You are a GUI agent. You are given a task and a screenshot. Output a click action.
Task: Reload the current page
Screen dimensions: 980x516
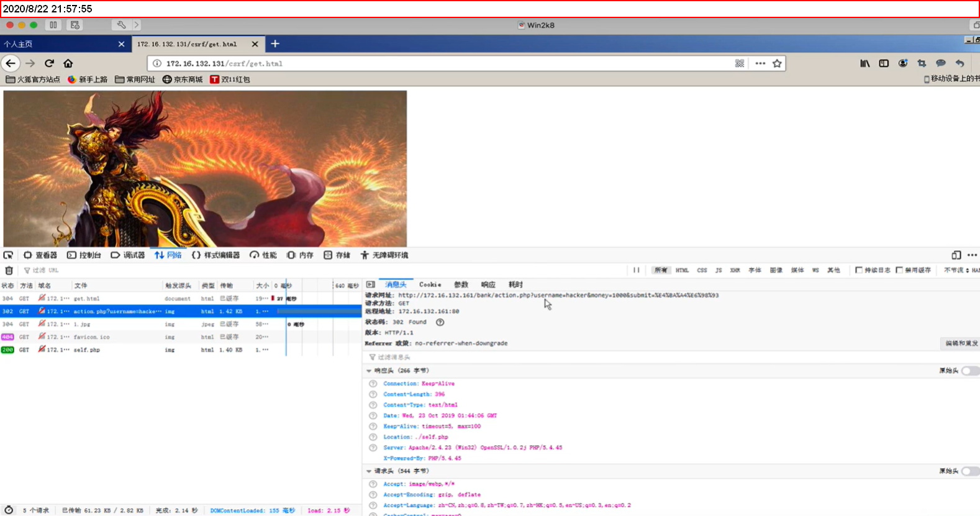point(49,63)
